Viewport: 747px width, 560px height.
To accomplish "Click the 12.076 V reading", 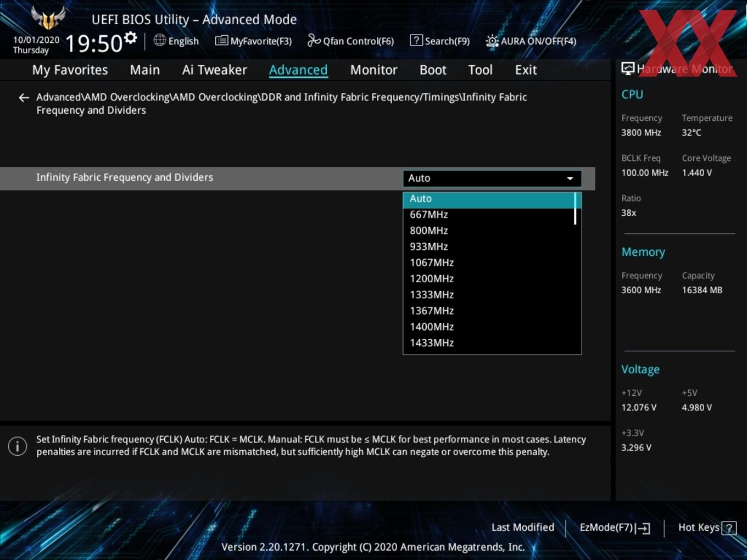I will 639,407.
